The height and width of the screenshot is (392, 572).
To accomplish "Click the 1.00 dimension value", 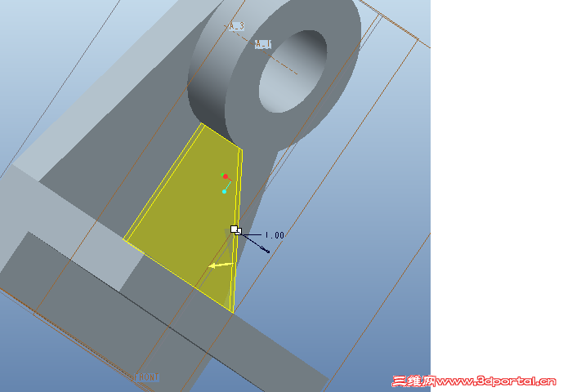I will [x=275, y=235].
